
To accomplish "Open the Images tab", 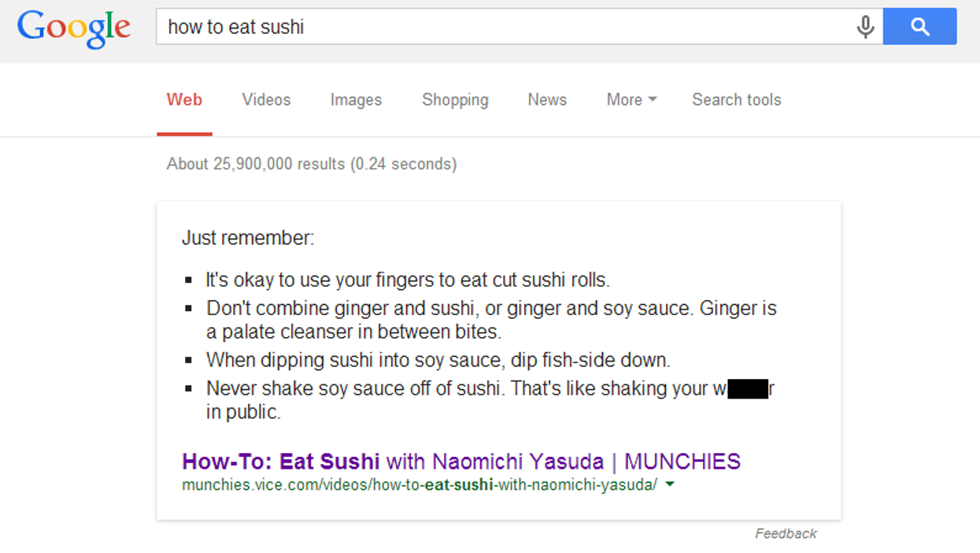I will point(356,100).
